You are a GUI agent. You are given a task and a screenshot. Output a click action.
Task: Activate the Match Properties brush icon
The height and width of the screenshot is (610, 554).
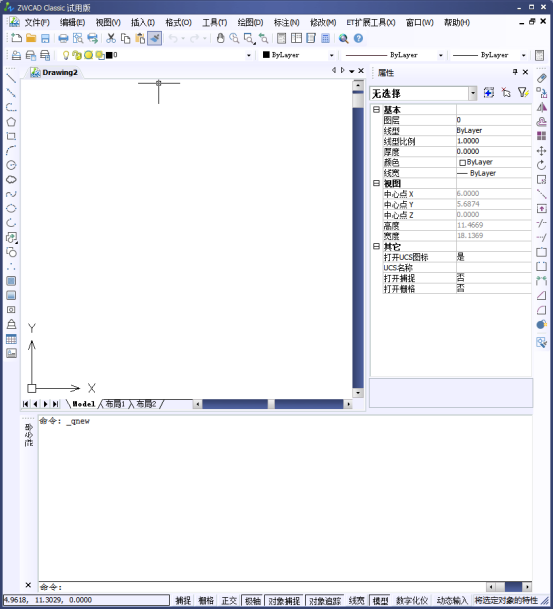pos(154,38)
